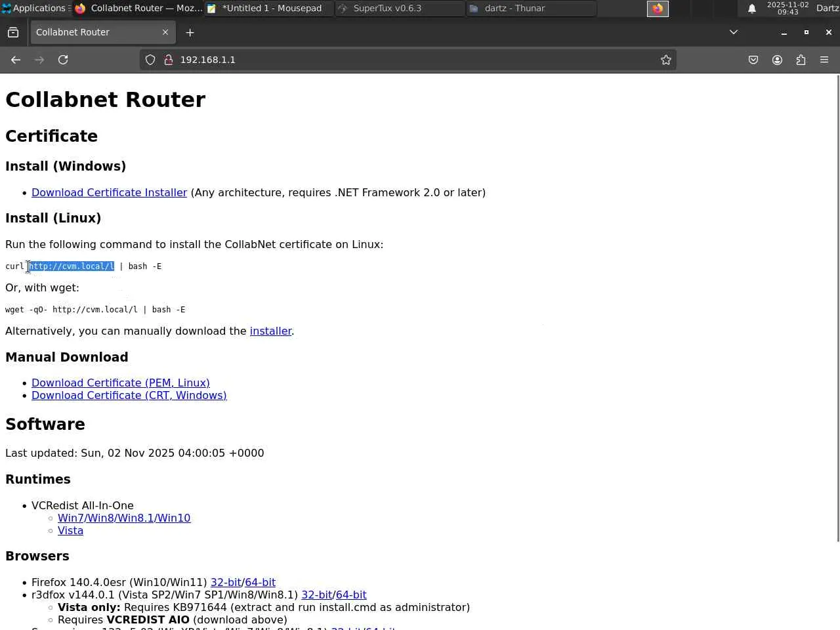
Task: Click the 'Software' heading
Action: [45, 424]
